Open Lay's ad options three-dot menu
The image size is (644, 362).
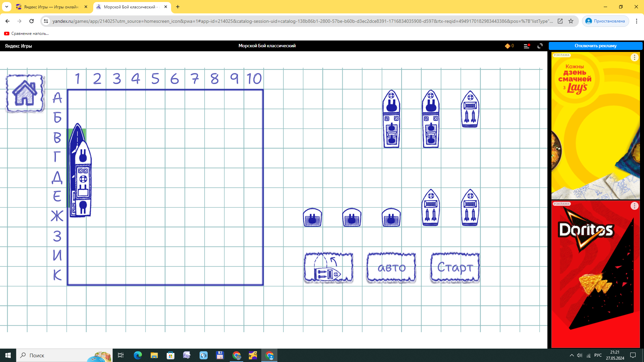tap(634, 57)
